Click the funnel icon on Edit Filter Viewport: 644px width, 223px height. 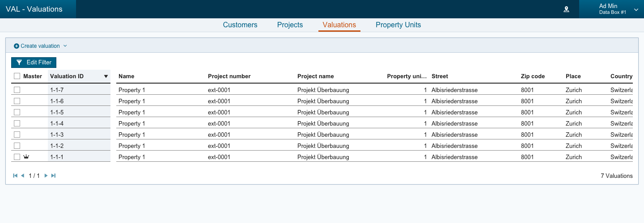(19, 63)
